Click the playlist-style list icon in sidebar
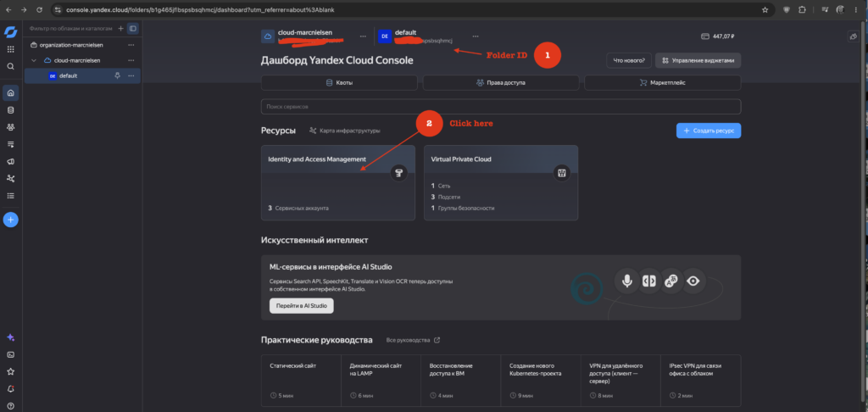Image resolution: width=868 pixels, height=412 pixels. click(10, 144)
